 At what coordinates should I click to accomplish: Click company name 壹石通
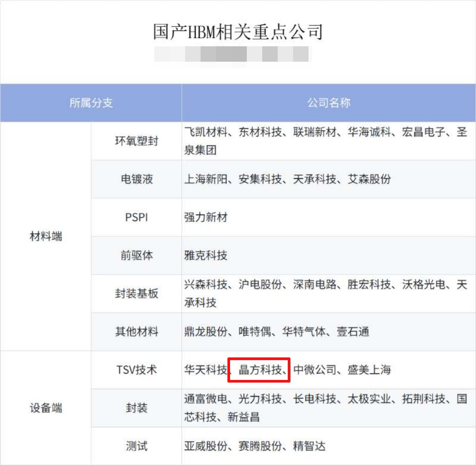[x=353, y=331]
